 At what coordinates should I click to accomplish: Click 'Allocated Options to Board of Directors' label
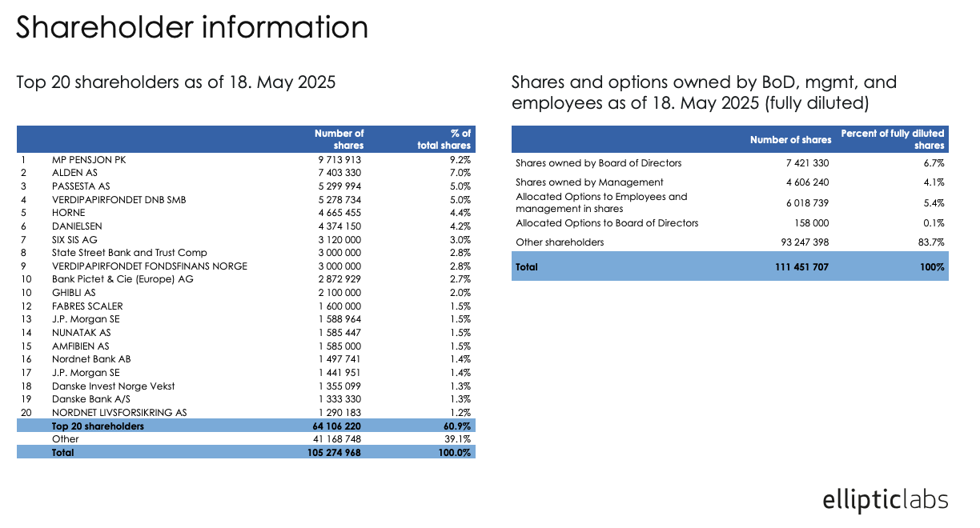(x=607, y=223)
